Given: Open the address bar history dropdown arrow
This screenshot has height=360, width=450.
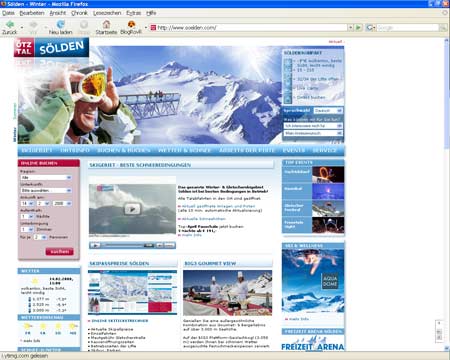Looking at the screenshot, I should coord(350,28).
